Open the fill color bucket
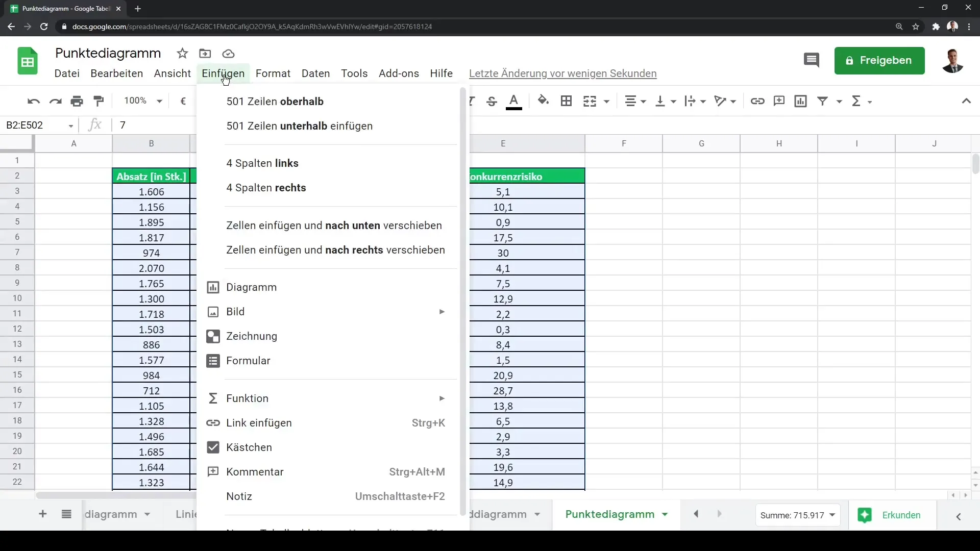980x551 pixels. click(543, 101)
